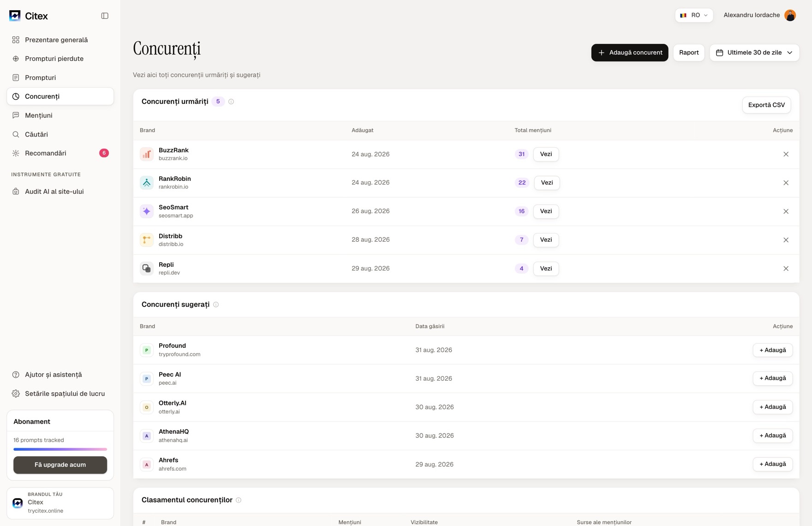
Task: Click Fă upgrade acum button
Action: coord(60,465)
